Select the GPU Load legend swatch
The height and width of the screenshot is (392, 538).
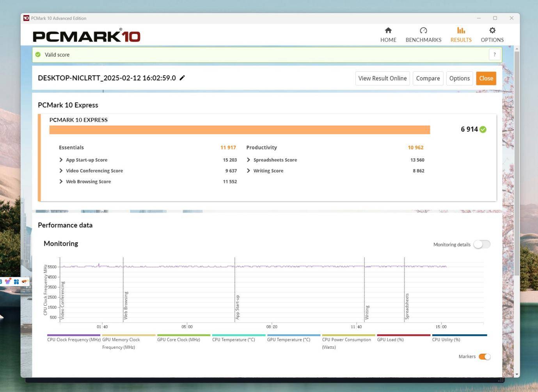click(404, 335)
